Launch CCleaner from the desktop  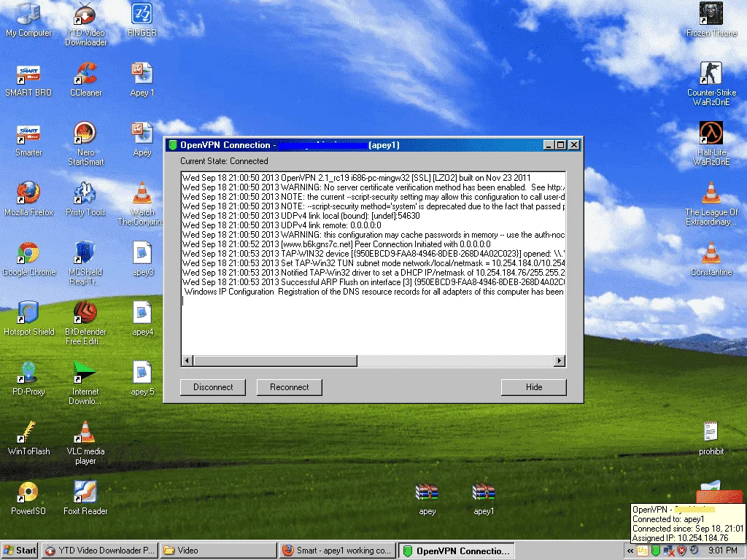[86, 80]
